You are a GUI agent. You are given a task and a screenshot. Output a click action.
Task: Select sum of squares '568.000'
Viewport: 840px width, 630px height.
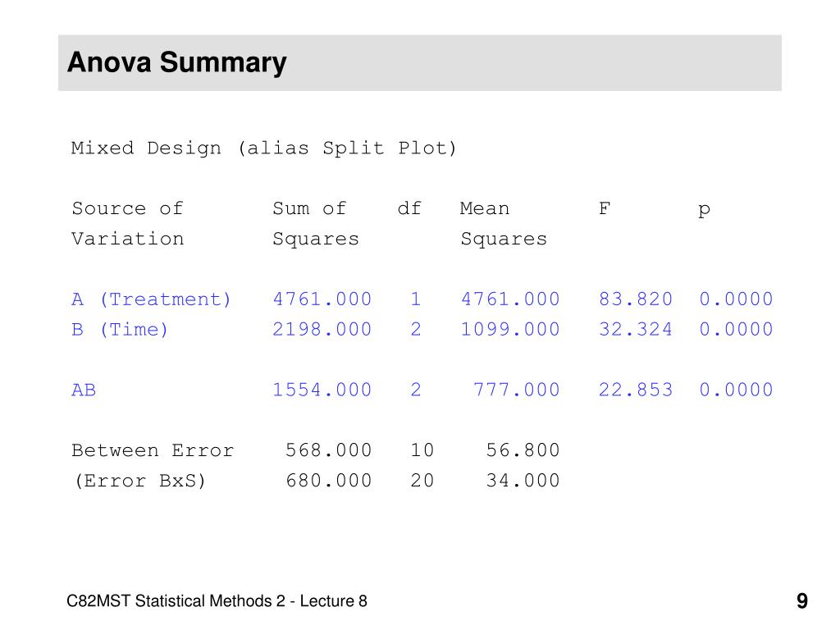[328, 450]
